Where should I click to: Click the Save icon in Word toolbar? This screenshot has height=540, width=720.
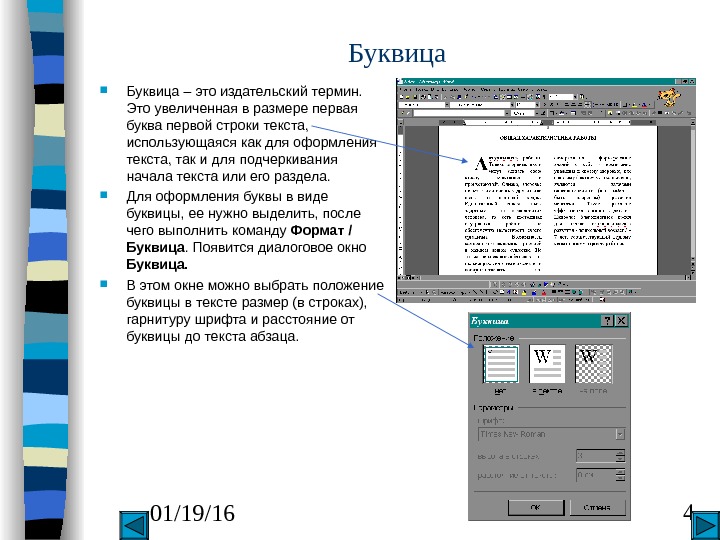tap(415, 97)
